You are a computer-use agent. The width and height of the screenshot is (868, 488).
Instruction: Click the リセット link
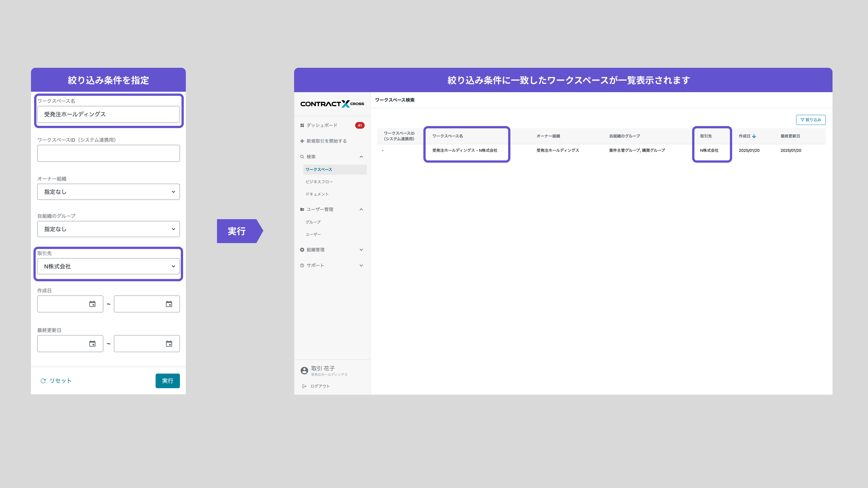(56, 381)
